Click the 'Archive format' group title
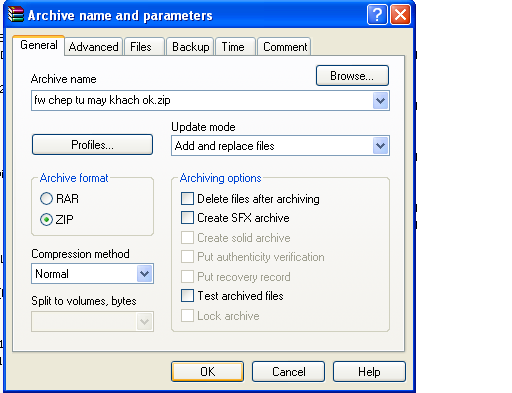This screenshot has width=512, height=393. coord(74,178)
